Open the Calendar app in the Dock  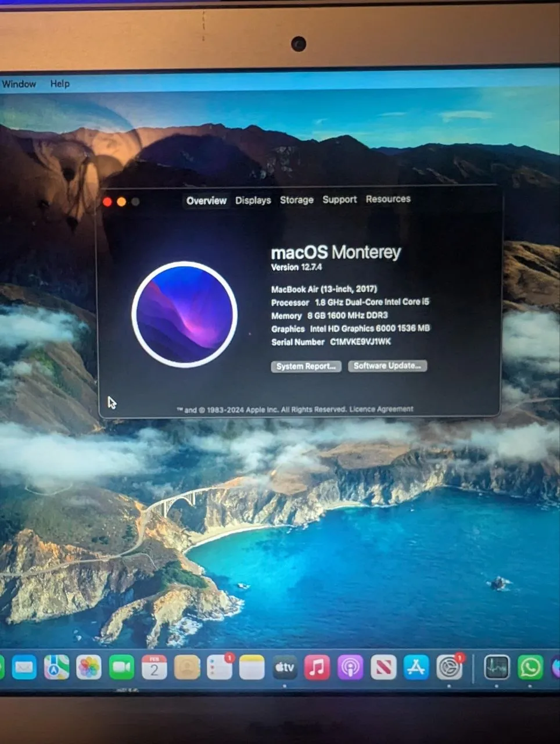(154, 668)
